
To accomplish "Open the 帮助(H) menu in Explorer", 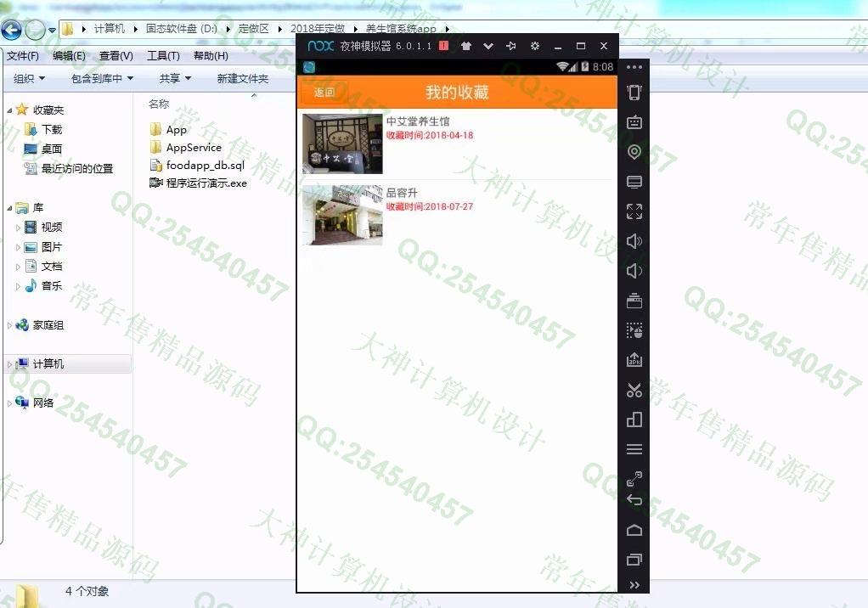I will [211, 56].
